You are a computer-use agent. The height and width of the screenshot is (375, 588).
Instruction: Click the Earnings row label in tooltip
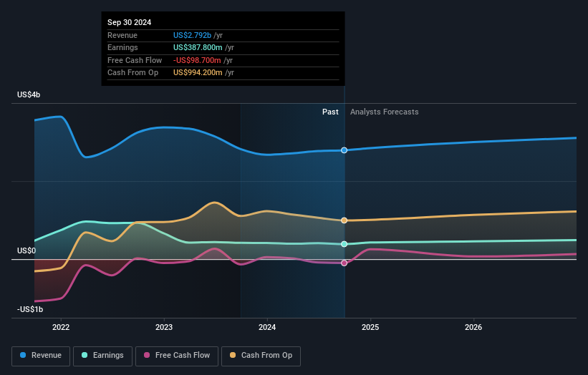pos(122,47)
